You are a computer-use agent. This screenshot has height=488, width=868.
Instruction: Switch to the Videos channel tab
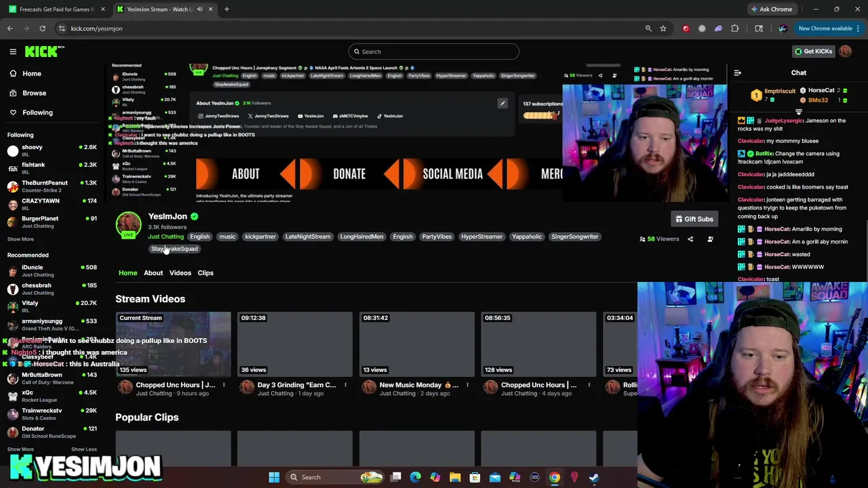[x=180, y=272]
